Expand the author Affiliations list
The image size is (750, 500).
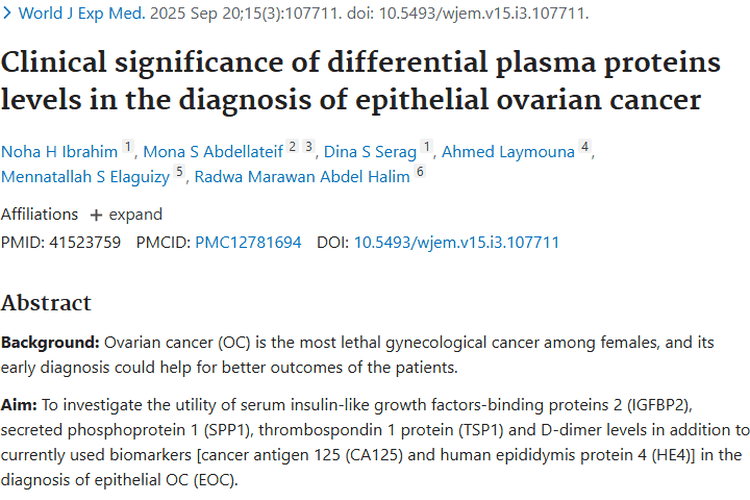(39, 214)
